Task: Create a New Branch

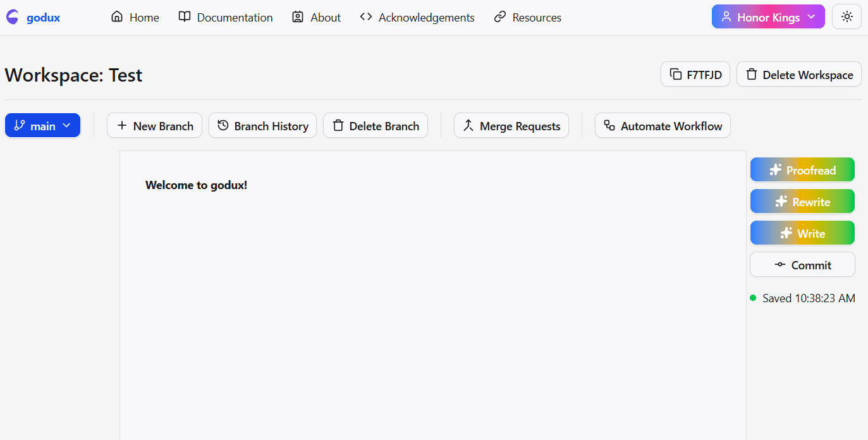Action: point(154,126)
